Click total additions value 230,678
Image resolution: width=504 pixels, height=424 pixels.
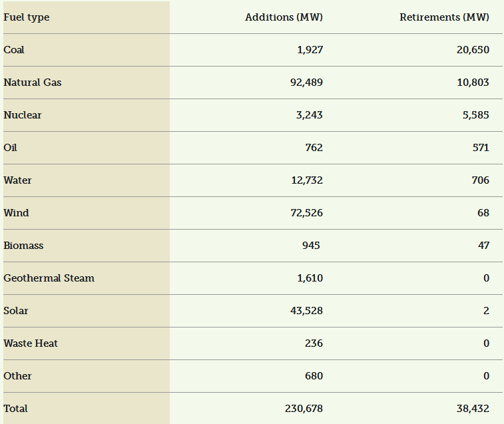(x=304, y=409)
